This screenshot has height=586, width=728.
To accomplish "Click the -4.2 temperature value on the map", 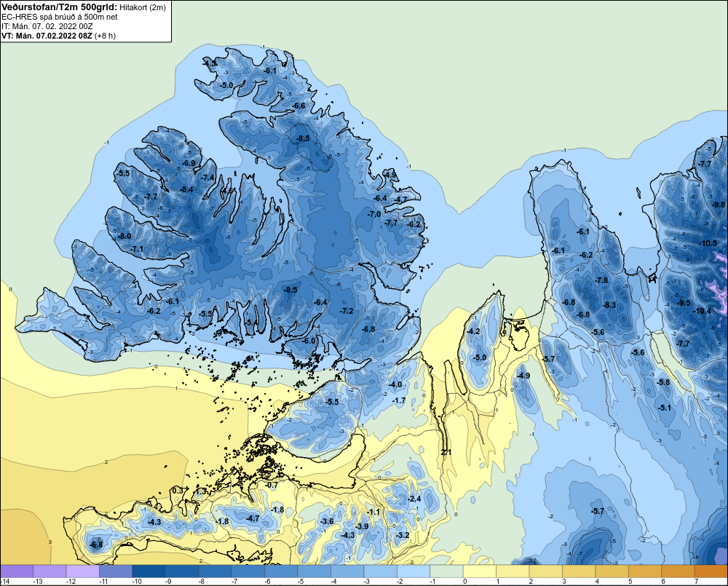I will (474, 331).
